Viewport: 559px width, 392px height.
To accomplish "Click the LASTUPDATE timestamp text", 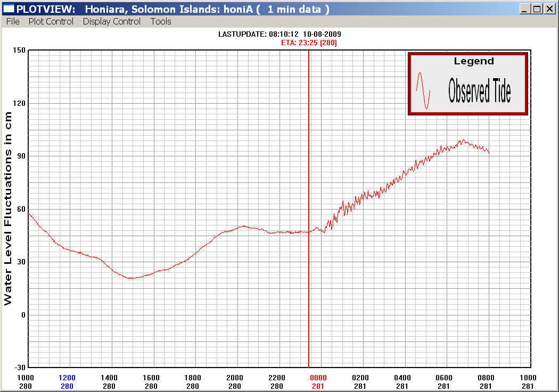I will click(279, 34).
